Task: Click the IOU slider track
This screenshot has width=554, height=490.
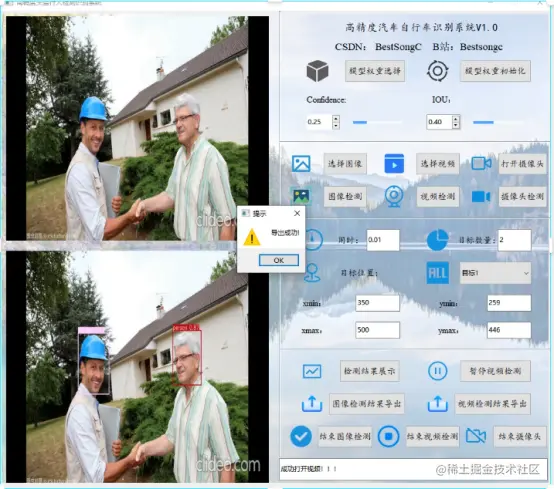Action: [x=498, y=122]
